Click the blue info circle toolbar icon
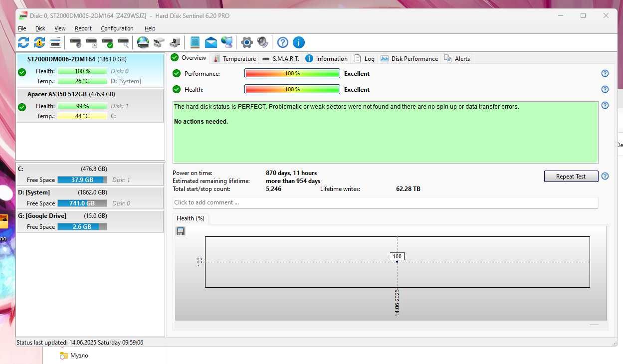The height and width of the screenshot is (364, 623). (x=299, y=42)
